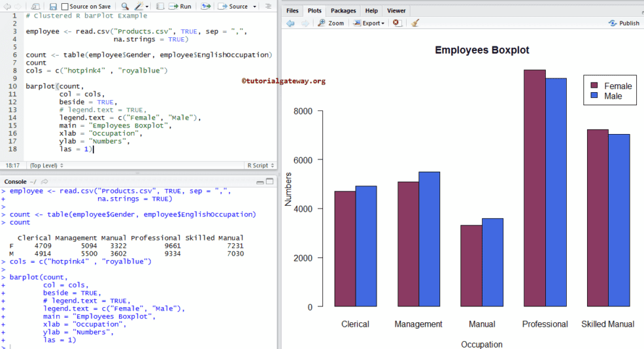This screenshot has height=349, width=644.
Task: Publish the plot
Action: tap(624, 23)
